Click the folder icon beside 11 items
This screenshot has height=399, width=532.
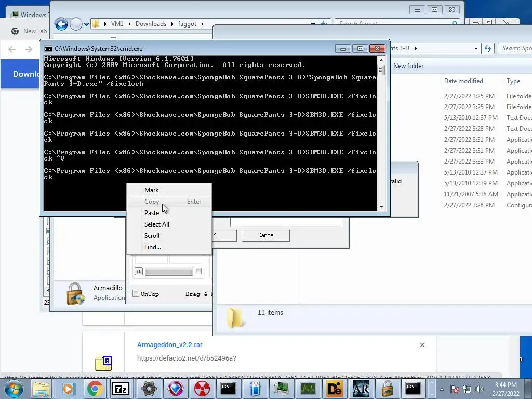tap(236, 317)
